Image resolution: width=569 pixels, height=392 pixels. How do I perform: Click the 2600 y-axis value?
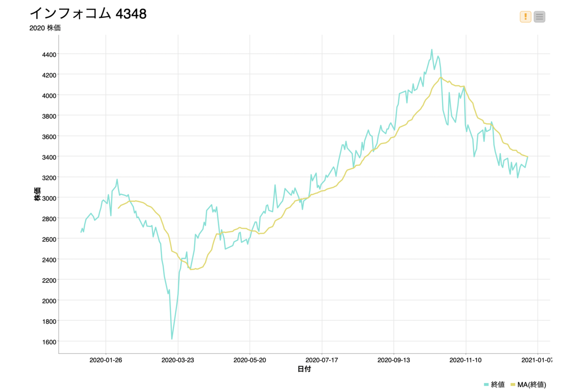49,239
